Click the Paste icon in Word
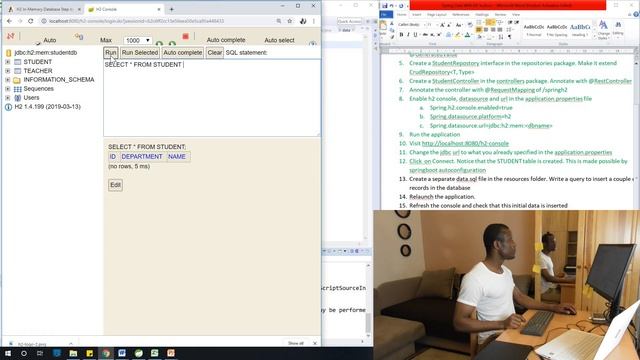This screenshot has width=640, height=360. 383,26
